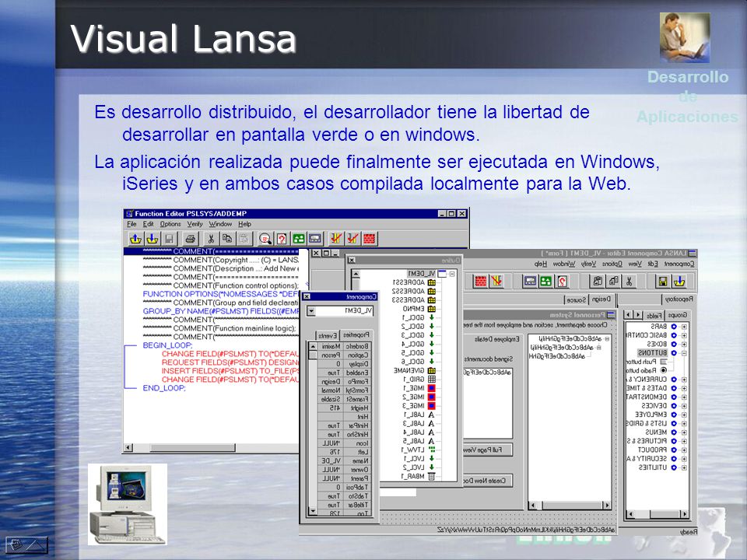Viewport: 747px width, 560px height.
Task: Switch to the Design tab in Component Editor
Action: (x=601, y=299)
